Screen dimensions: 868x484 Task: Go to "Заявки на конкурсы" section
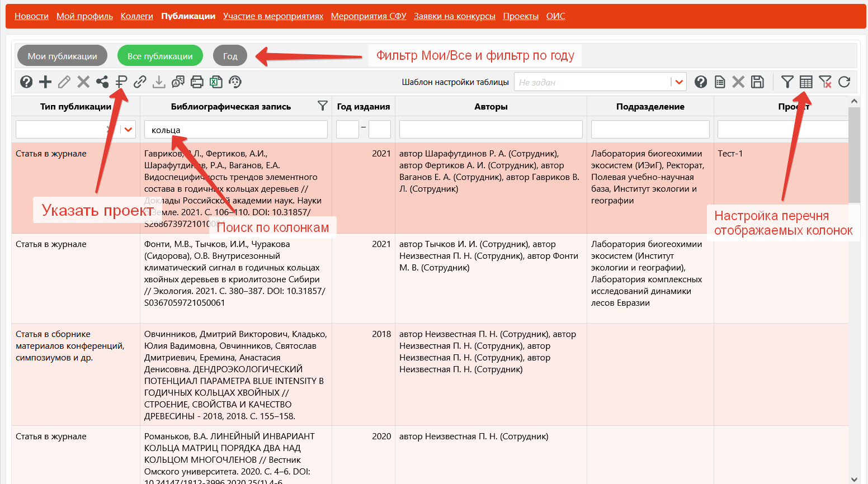tap(454, 16)
